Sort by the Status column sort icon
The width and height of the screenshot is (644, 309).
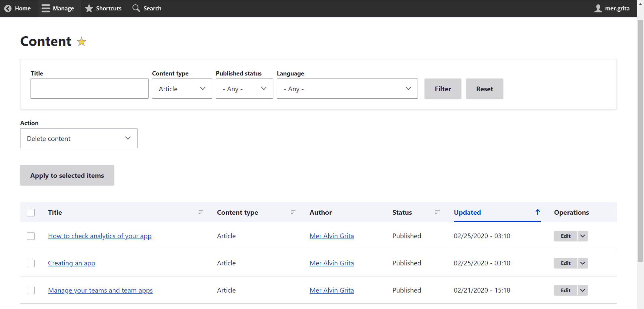pos(437,212)
